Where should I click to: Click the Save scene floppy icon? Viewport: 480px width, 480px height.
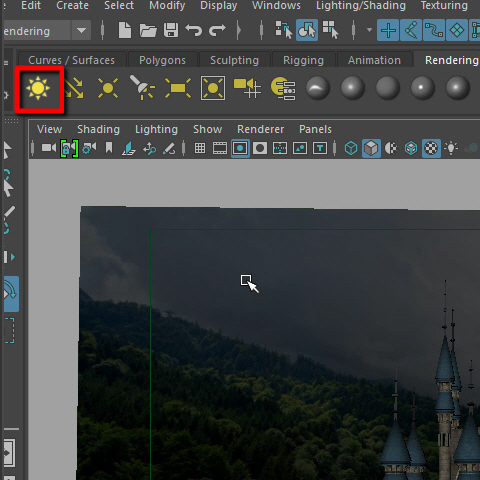(171, 31)
